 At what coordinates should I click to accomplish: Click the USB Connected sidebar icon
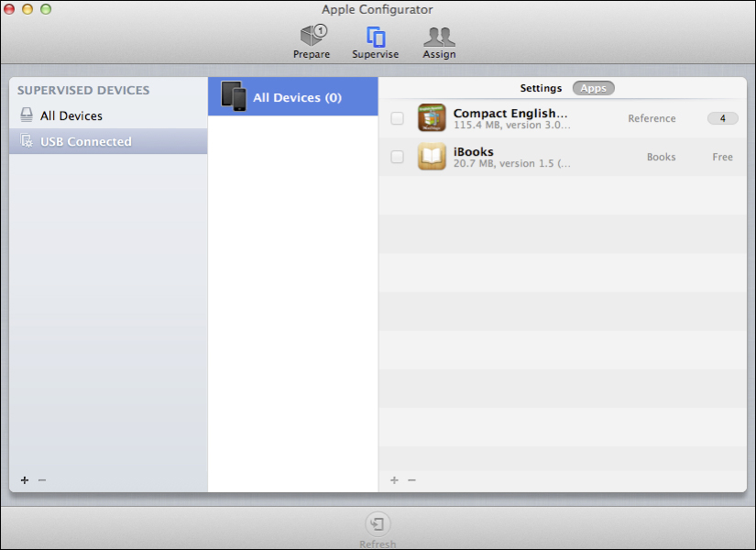(27, 141)
